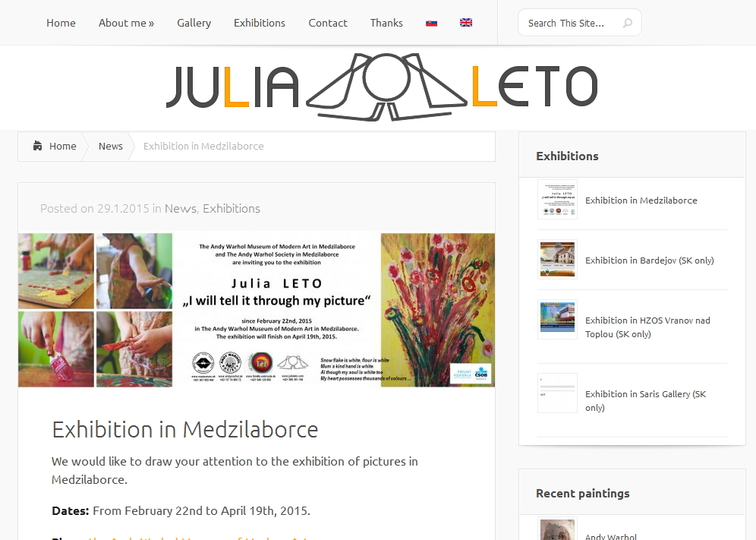Switch to Slovak language flag
Screen dimensions: 756x540
coord(432,23)
